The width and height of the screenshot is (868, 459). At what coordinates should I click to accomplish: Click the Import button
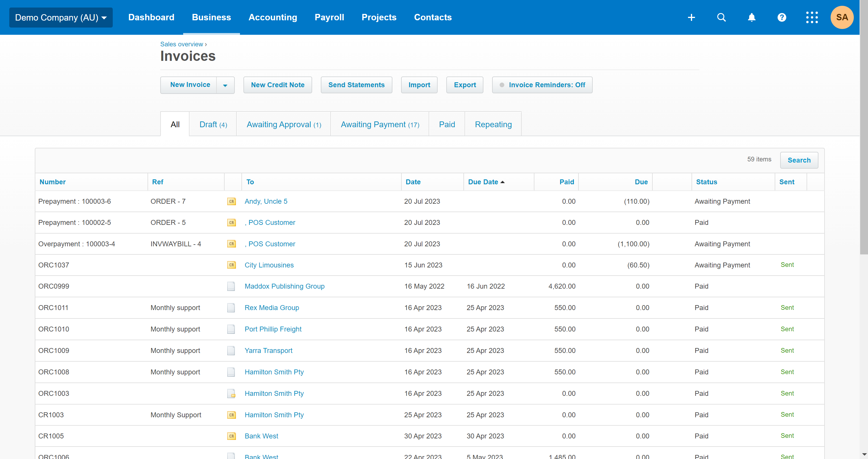(x=419, y=85)
